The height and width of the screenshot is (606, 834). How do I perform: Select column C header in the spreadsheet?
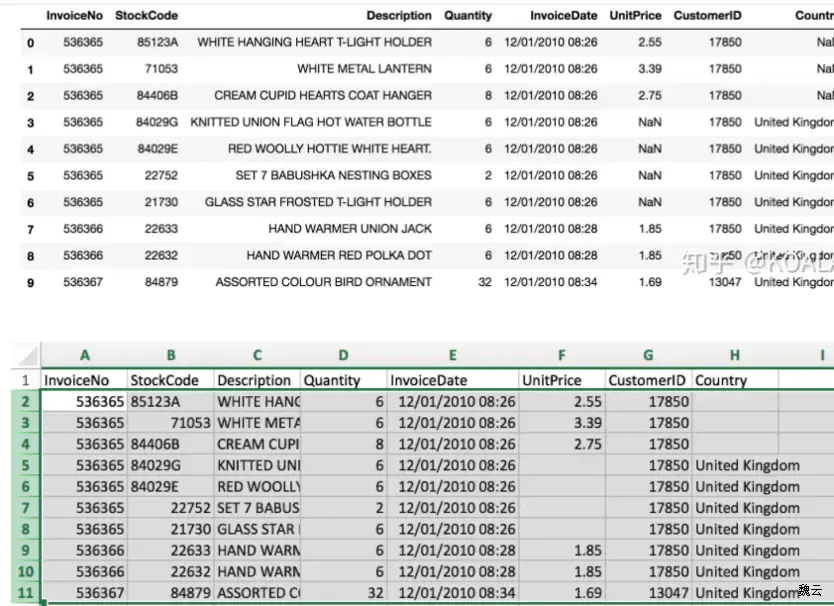click(257, 355)
